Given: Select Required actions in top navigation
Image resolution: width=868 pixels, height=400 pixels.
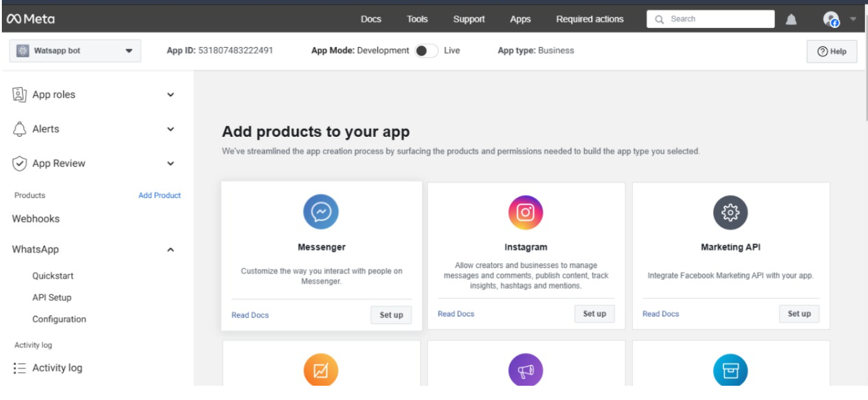Looking at the screenshot, I should (x=589, y=19).
